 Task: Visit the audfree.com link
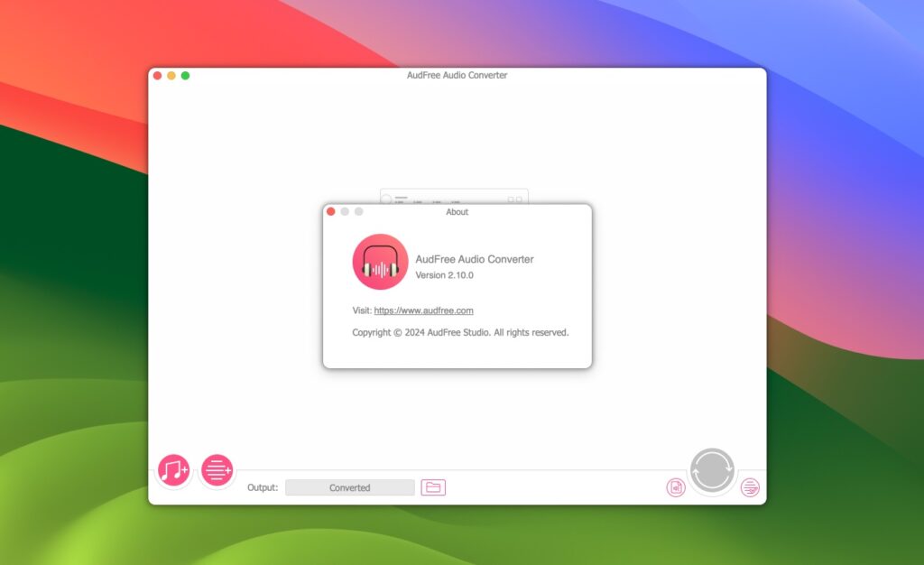click(x=424, y=310)
